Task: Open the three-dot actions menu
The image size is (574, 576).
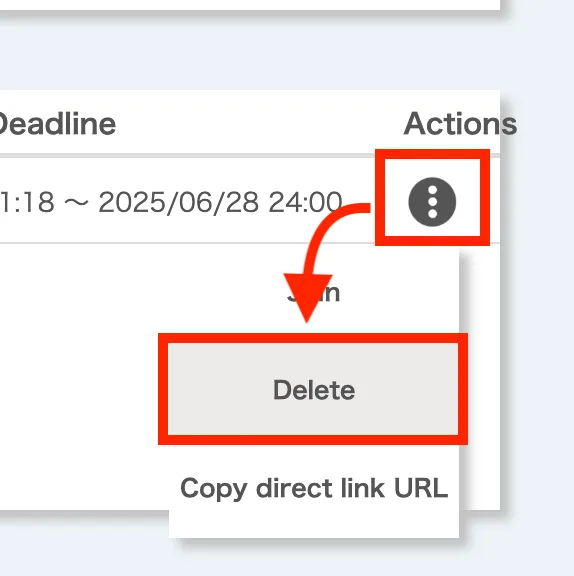Action: click(x=432, y=202)
